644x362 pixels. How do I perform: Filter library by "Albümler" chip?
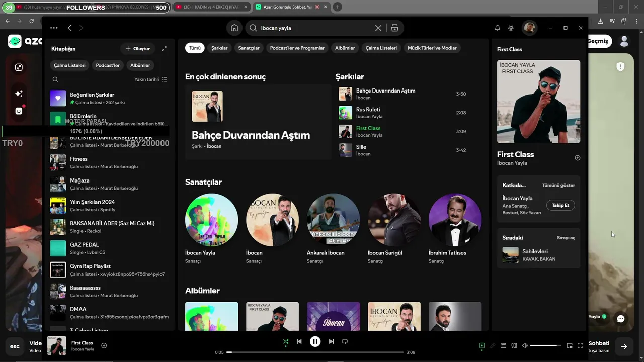[x=140, y=65]
